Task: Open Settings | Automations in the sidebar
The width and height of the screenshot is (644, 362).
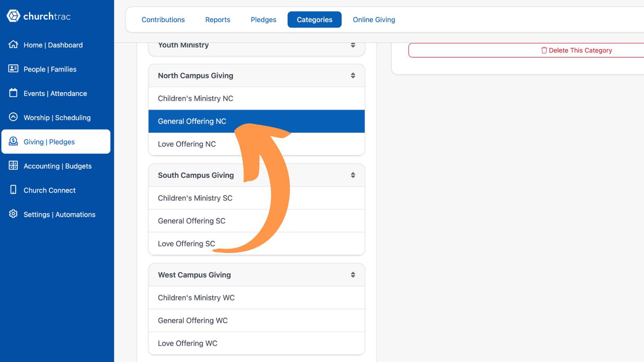Action: tap(56, 214)
